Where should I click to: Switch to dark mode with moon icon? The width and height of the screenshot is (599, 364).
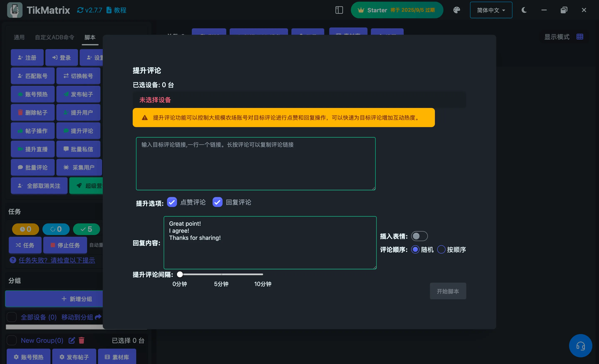524,10
